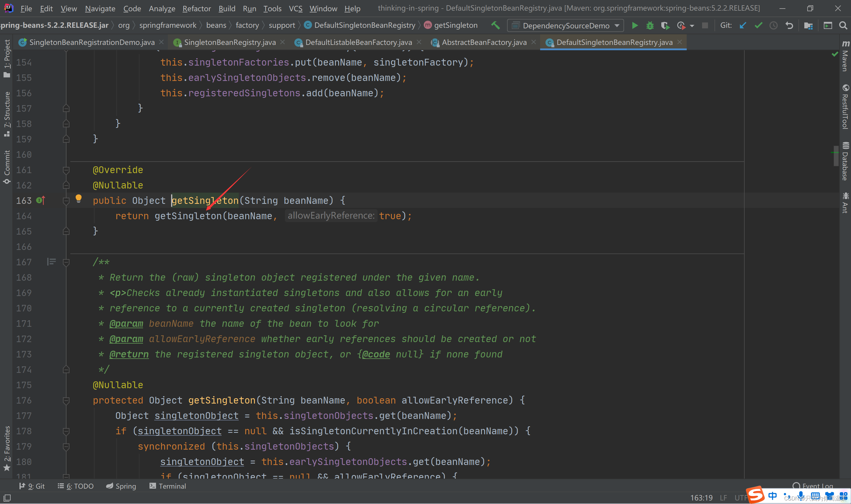Click the intention lightbulb on line 163
Viewport: 851px width, 504px height.
tap(78, 198)
